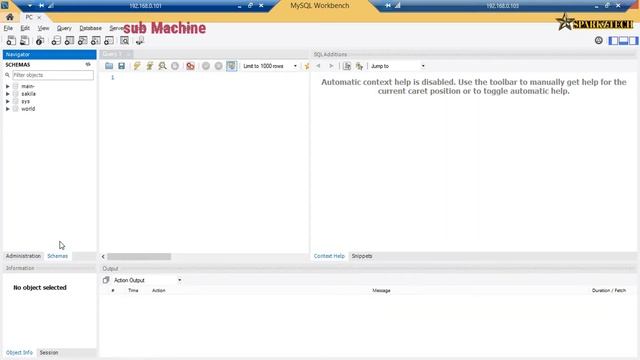Click the editor scrollbar left arrow
This screenshot has width=640, height=360.
103,256
